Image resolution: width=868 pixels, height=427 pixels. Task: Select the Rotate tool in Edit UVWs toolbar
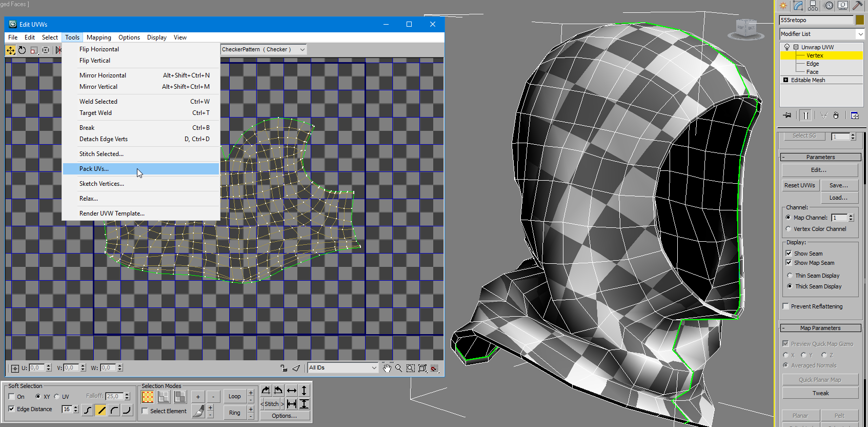point(22,50)
